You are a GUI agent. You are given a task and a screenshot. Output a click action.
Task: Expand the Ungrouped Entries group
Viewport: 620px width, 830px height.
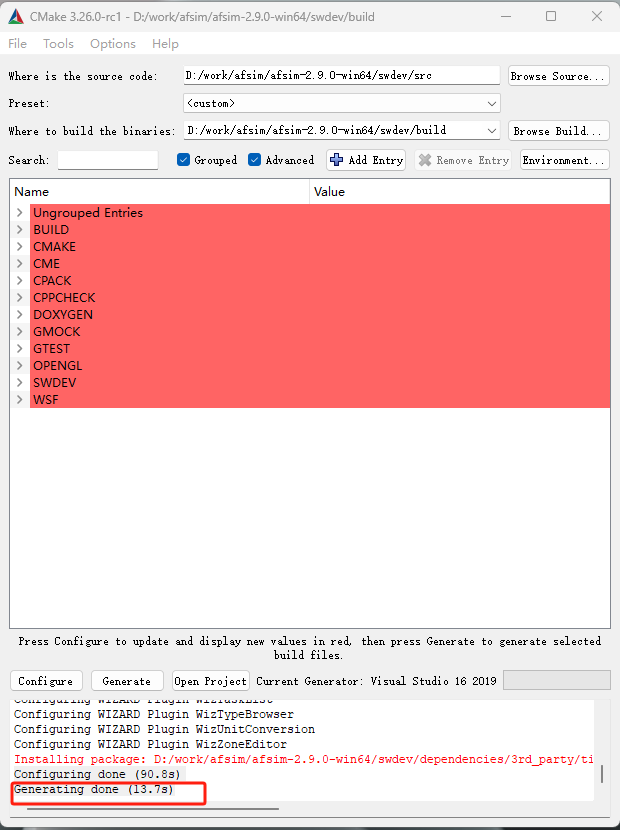point(20,212)
